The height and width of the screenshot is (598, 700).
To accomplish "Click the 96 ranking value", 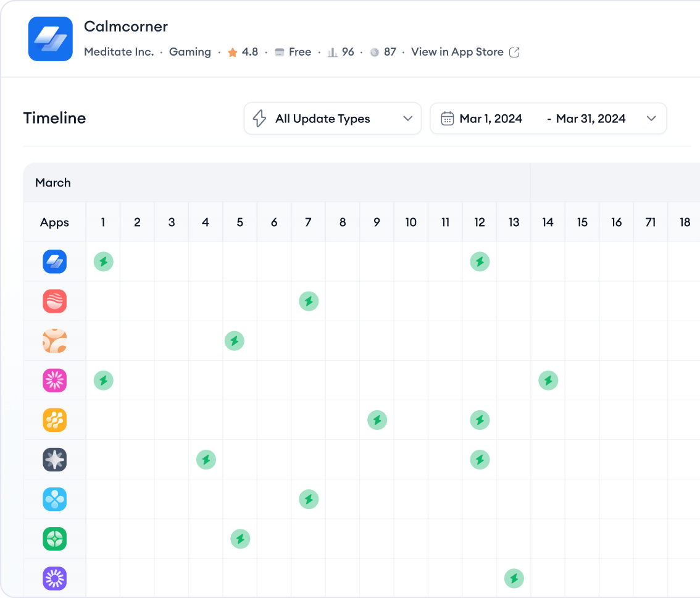I will [348, 53].
